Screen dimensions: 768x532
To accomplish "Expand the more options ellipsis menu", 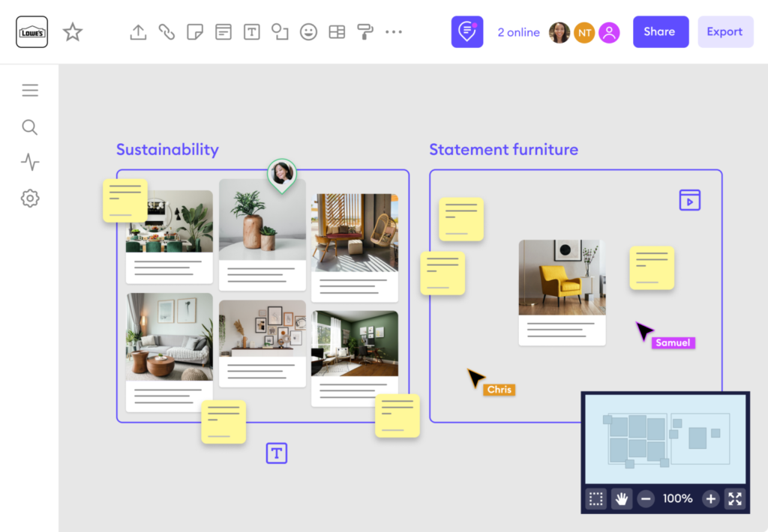I will (394, 32).
